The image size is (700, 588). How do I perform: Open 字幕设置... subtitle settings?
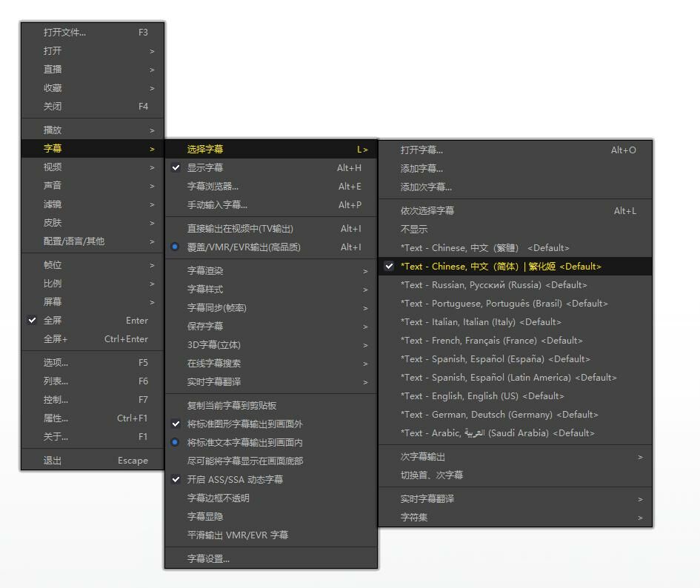click(x=208, y=559)
